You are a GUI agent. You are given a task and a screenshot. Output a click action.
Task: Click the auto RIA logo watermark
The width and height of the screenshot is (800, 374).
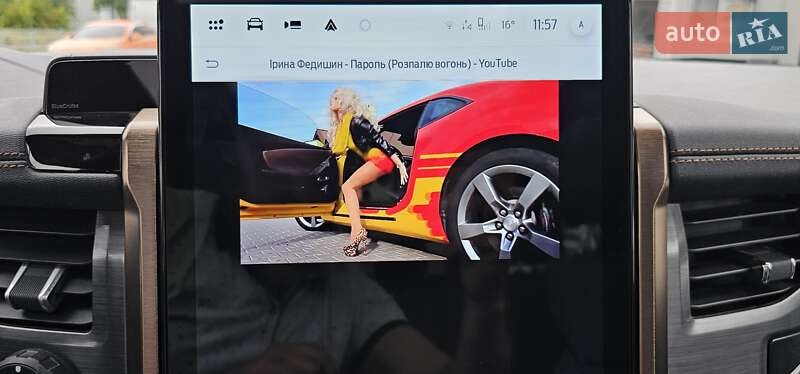pyautogui.click(x=721, y=33)
